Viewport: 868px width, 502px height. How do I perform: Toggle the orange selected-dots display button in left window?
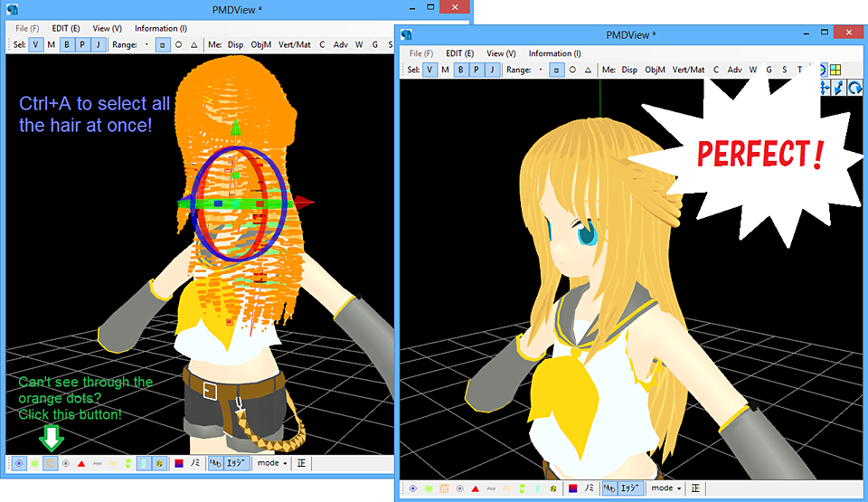pyautogui.click(x=51, y=463)
